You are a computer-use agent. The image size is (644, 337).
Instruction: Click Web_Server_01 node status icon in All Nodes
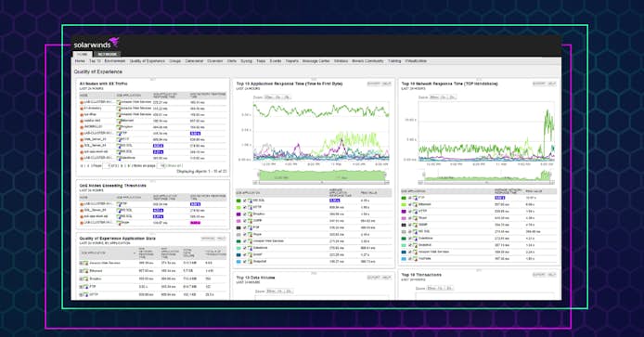[82, 139]
